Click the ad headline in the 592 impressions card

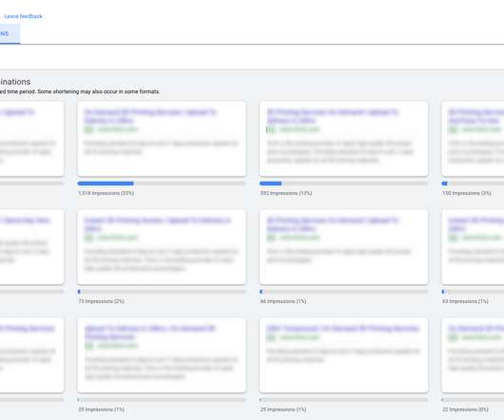(333, 116)
